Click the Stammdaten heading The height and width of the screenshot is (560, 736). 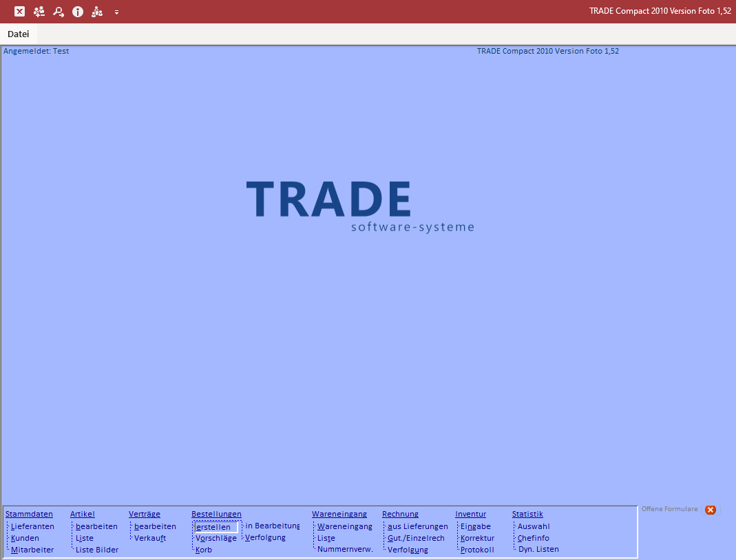point(29,514)
